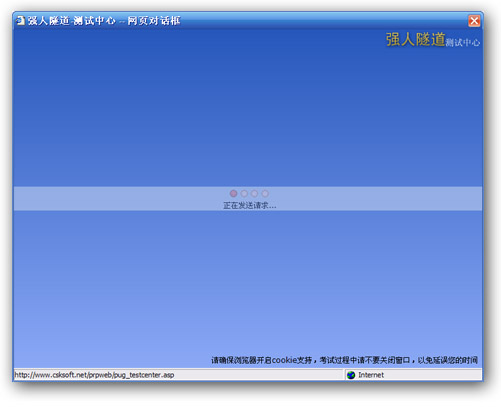The image size is (501, 407).
Task: Click the small 测试中心 text beside the logo
Action: point(463,42)
